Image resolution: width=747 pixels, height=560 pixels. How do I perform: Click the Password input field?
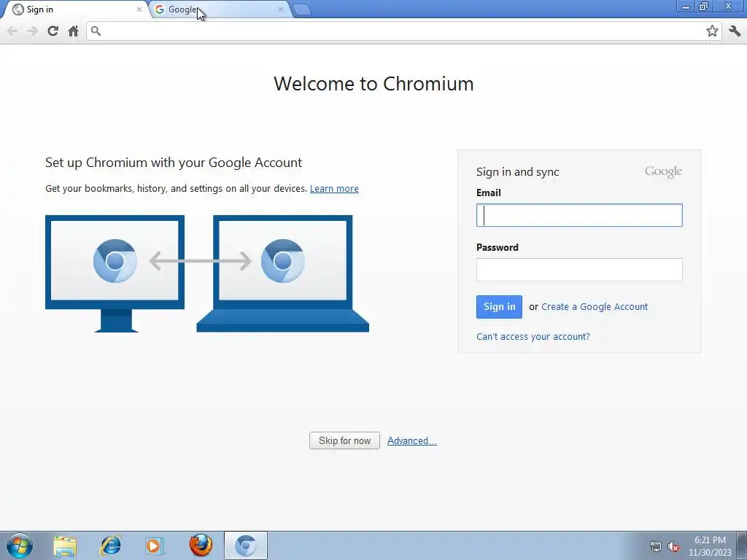579,270
